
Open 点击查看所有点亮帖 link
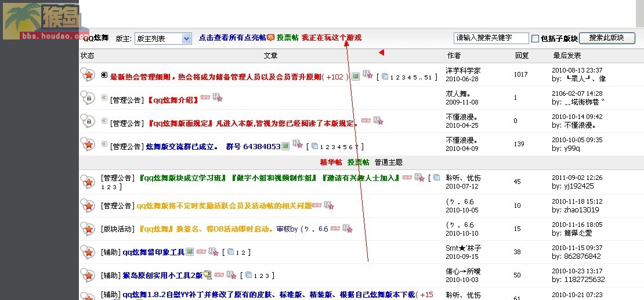(x=233, y=37)
